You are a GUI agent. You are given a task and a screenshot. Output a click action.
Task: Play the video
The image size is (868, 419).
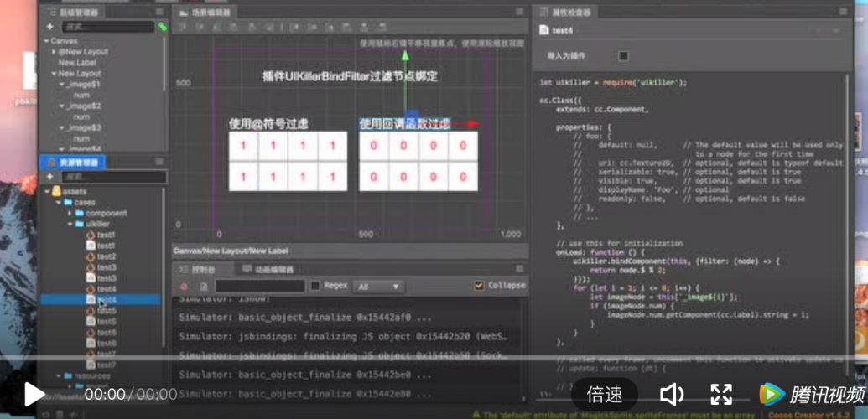pos(34,394)
